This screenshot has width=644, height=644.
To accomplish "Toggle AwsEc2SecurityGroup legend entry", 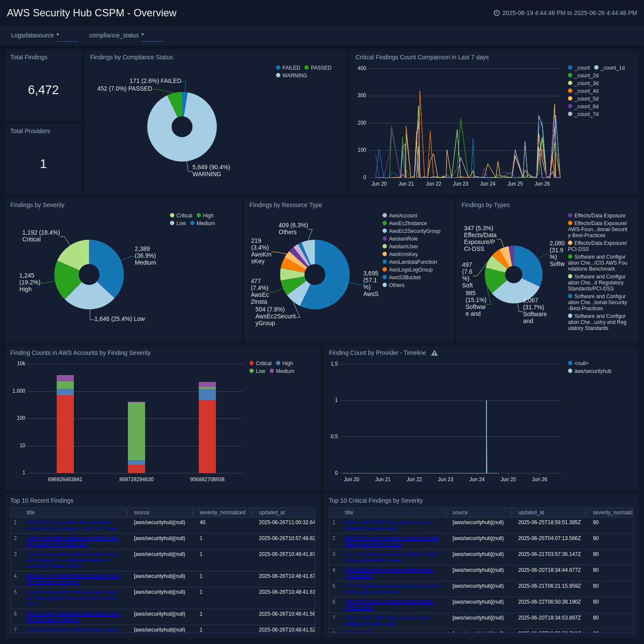I will click(411, 231).
